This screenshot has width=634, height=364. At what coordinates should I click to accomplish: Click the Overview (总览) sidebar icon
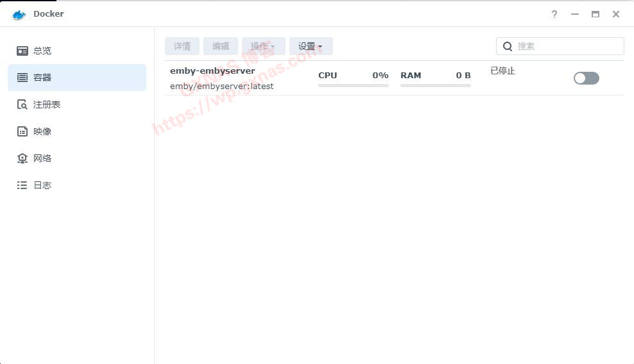[22, 51]
